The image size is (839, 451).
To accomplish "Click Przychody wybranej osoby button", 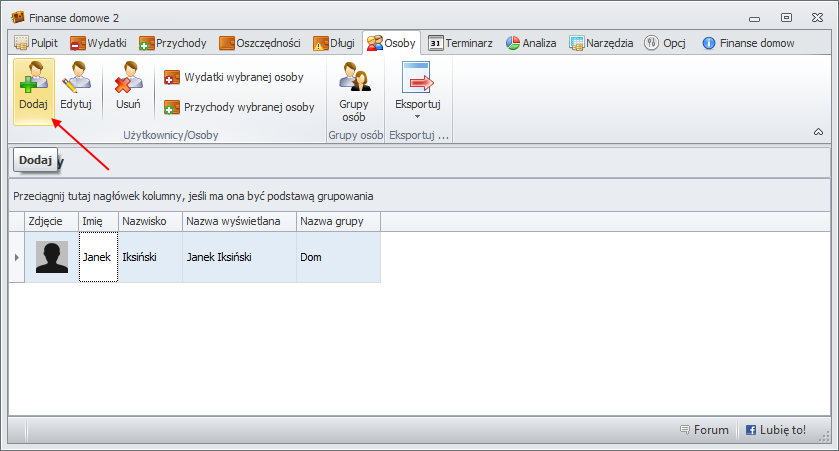I will click(x=238, y=107).
